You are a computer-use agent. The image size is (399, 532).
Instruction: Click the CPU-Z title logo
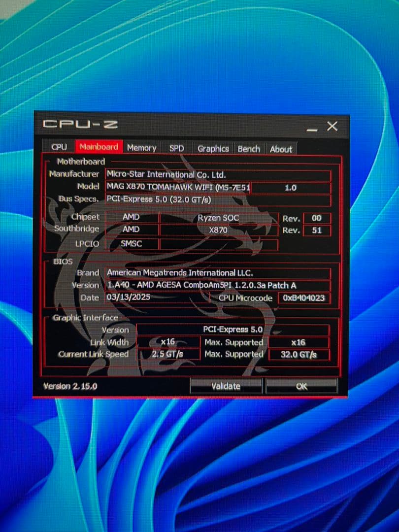[80, 124]
